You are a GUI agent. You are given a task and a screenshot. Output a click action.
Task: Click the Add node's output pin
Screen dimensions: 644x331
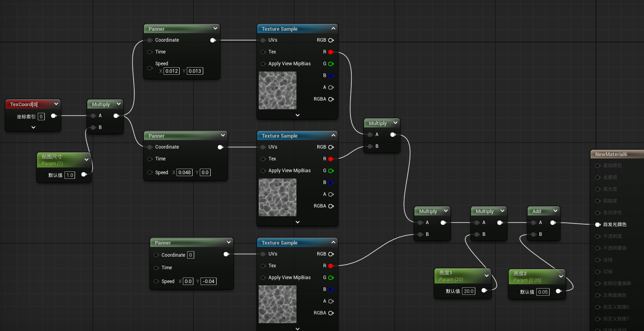click(553, 223)
